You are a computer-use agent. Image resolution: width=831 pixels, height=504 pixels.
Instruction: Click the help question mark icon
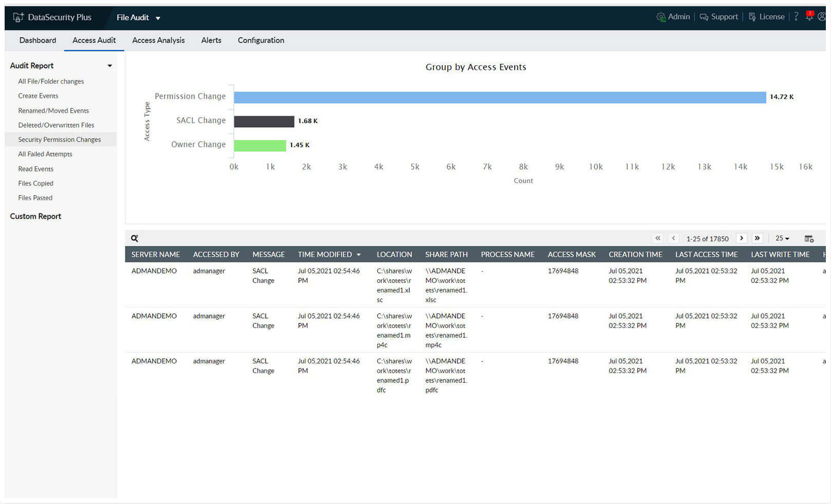click(x=796, y=16)
